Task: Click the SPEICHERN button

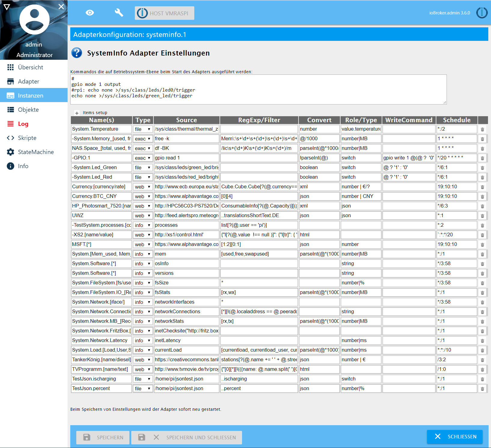Action: 103,437
